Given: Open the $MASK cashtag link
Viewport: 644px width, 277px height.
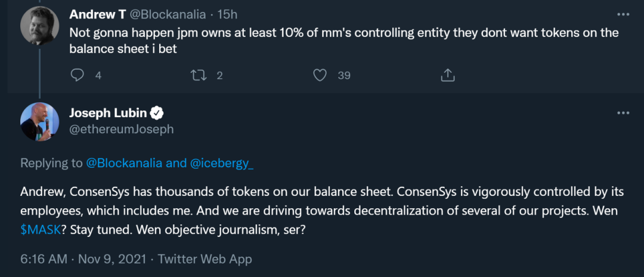Looking at the screenshot, I should click(x=41, y=230).
